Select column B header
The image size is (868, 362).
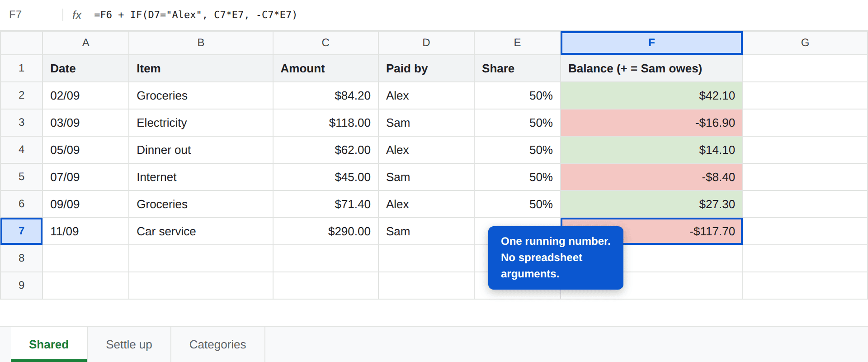point(201,43)
